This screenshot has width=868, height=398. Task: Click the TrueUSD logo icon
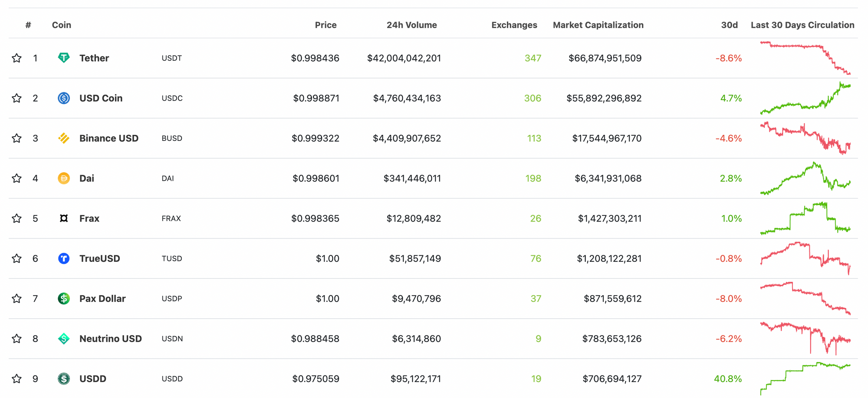point(64,258)
